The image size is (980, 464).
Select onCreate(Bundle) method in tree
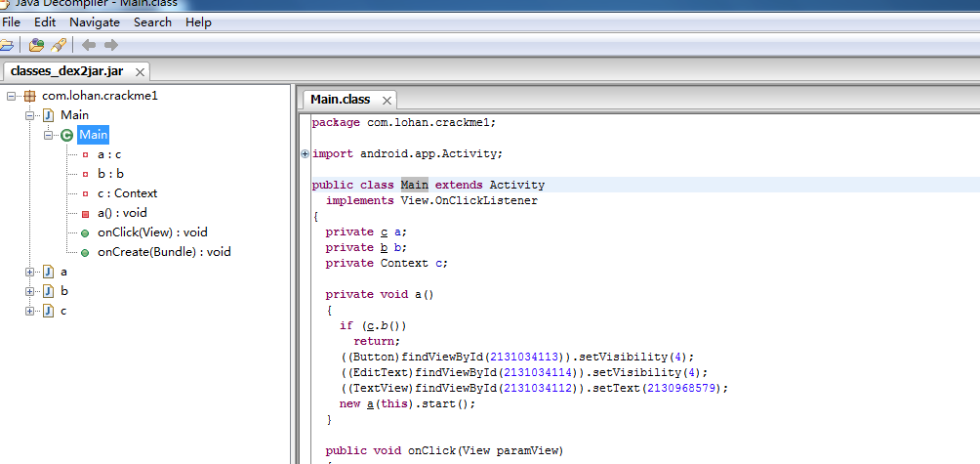point(164,252)
